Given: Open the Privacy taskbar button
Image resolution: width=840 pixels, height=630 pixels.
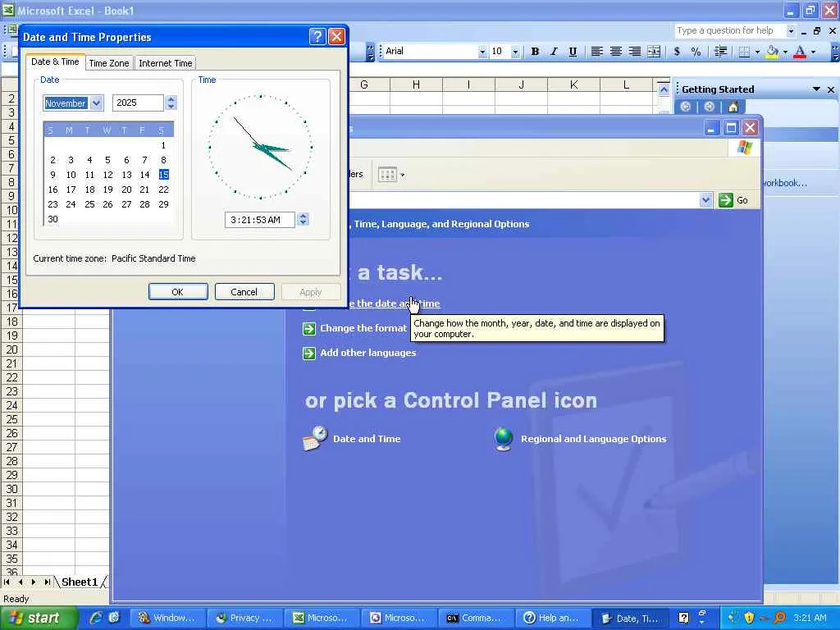Looking at the screenshot, I should [245, 618].
